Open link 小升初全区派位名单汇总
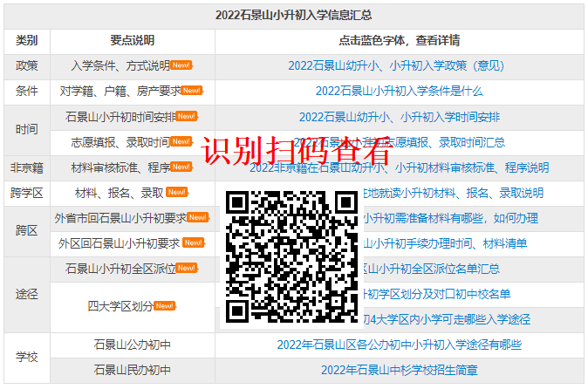Viewport: 588px width, 389px height. click(x=432, y=269)
